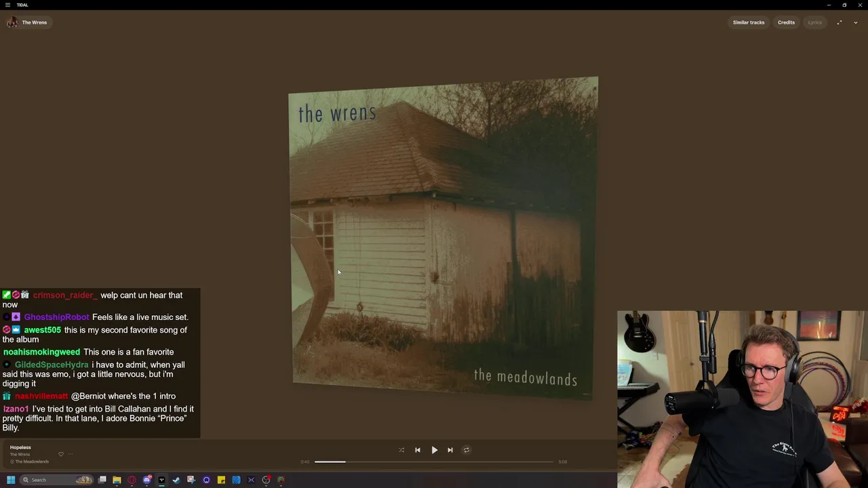The height and width of the screenshot is (488, 868).
Task: Click GhostshipRobot username in chat
Action: click(56, 317)
